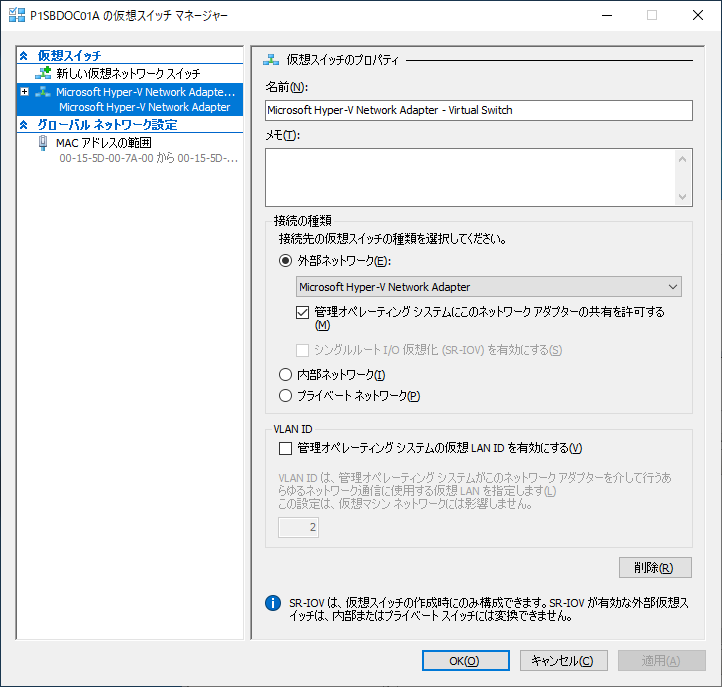This screenshot has width=722, height=687.
Task: Click the MAC アドレスの範囲 icon
Action: click(x=43, y=143)
